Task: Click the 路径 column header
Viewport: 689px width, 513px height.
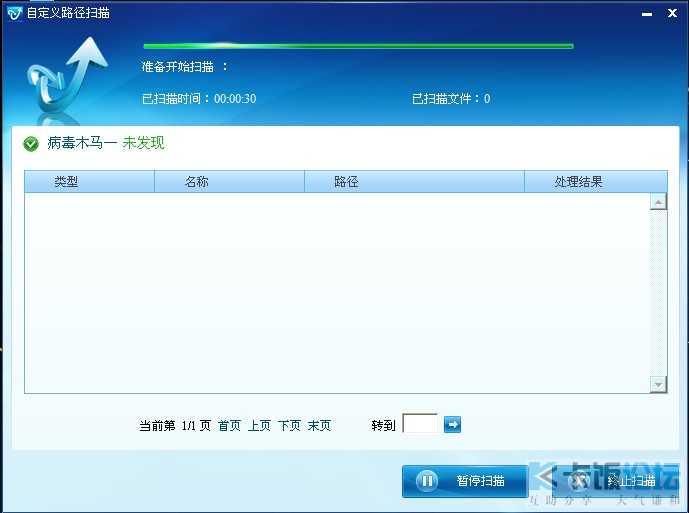Action: tap(346, 182)
